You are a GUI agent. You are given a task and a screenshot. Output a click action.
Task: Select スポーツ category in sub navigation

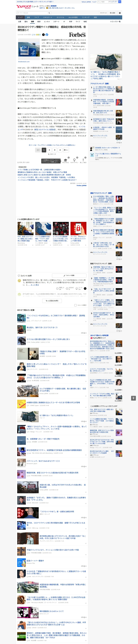click(56, 21)
